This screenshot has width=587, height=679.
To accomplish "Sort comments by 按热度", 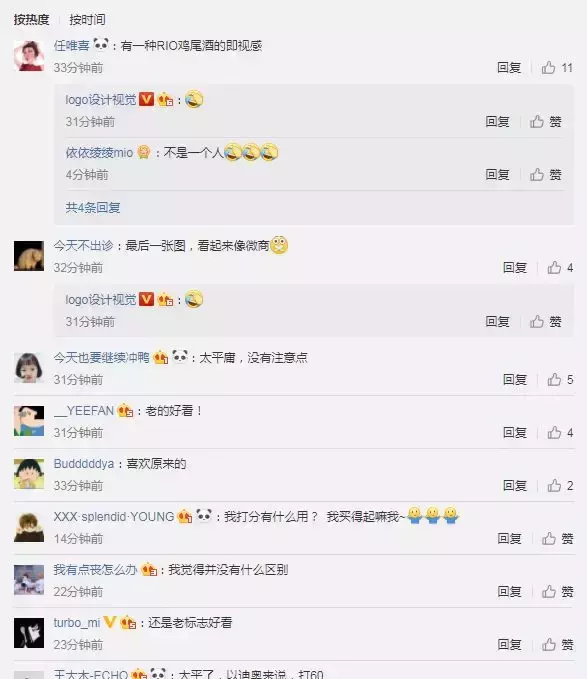I will pos(31,19).
